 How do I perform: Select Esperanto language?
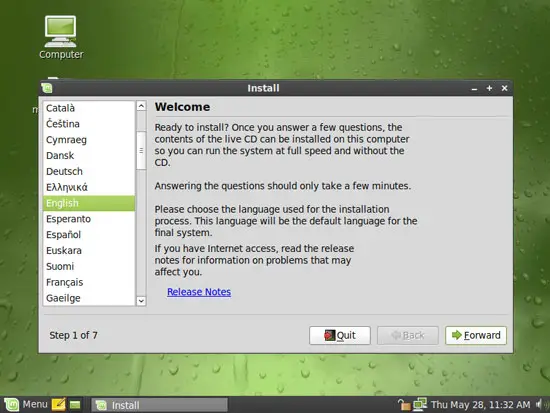tap(89, 219)
